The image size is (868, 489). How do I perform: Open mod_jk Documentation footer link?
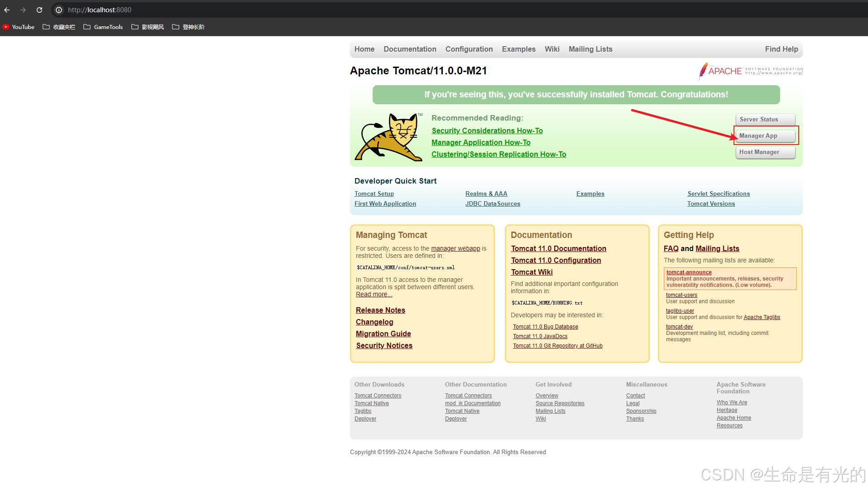point(473,403)
